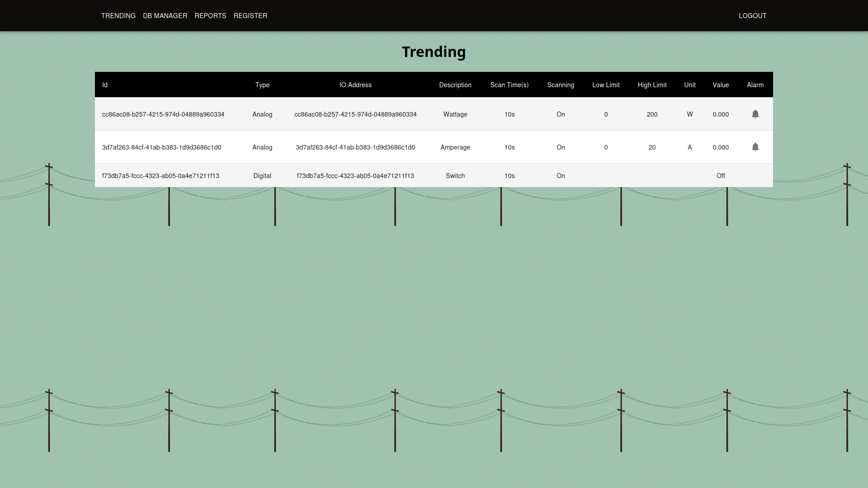Viewport: 868px width, 488px height.
Task: Click the High Limit value 200
Action: tap(652, 114)
